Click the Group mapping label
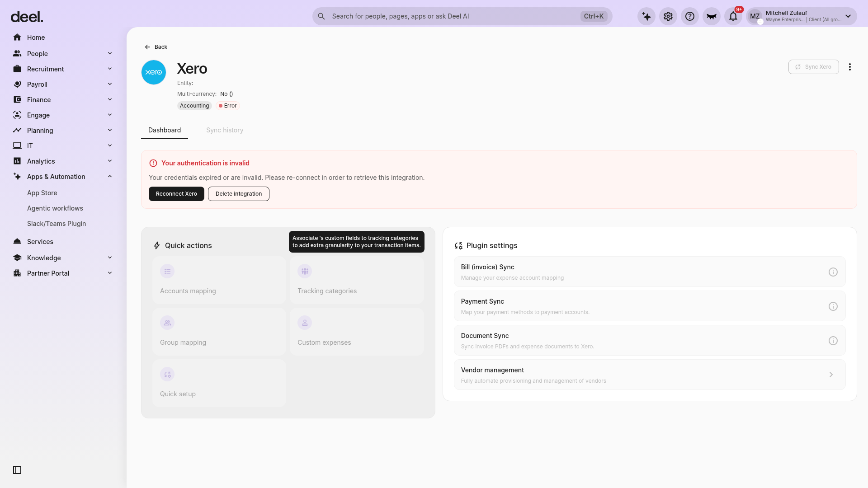Image resolution: width=868 pixels, height=488 pixels. point(183,343)
